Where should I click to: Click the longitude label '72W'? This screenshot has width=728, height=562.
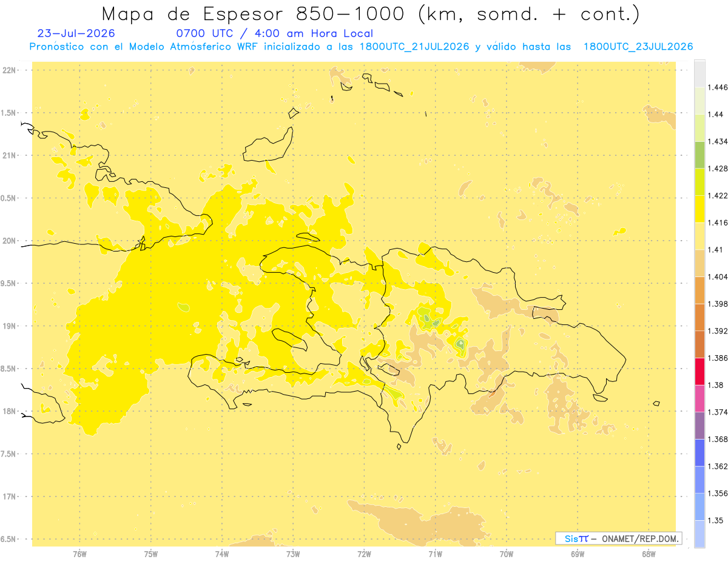click(364, 554)
